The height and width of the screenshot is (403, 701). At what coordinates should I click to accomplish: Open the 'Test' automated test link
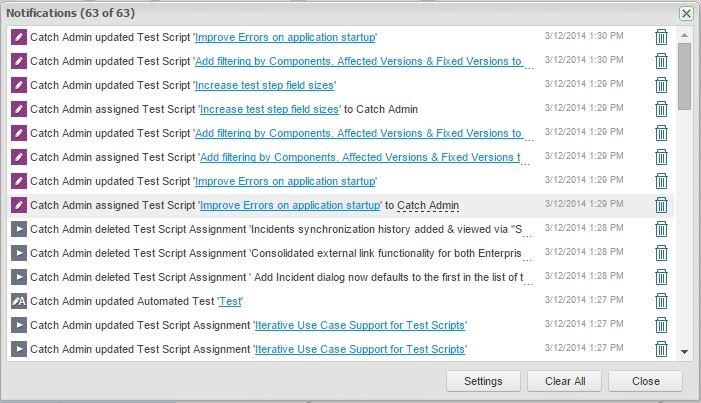[230, 301]
